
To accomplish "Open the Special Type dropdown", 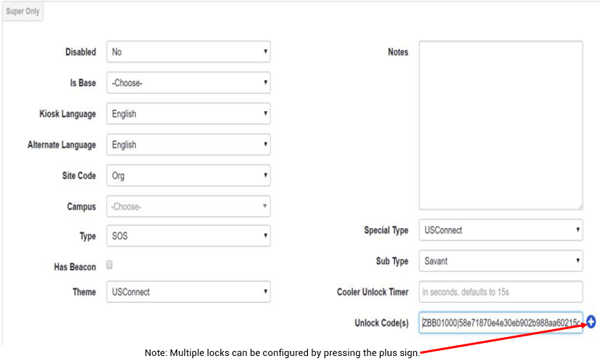I will click(500, 230).
